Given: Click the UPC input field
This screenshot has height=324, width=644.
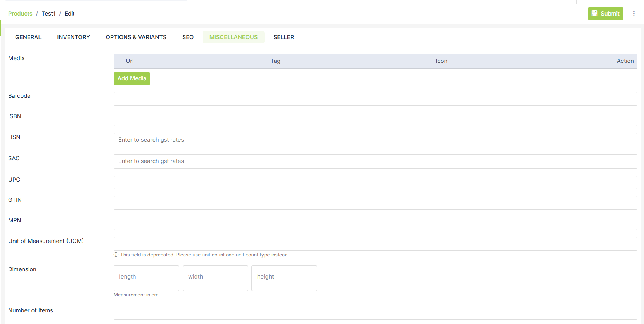Looking at the screenshot, I should [x=375, y=182].
